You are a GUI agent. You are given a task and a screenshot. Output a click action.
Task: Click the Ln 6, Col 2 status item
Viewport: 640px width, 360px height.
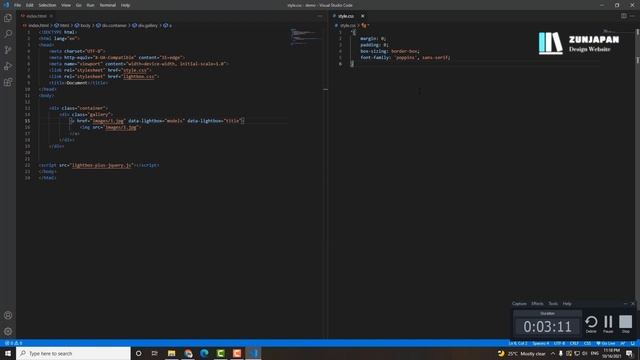click(x=518, y=343)
